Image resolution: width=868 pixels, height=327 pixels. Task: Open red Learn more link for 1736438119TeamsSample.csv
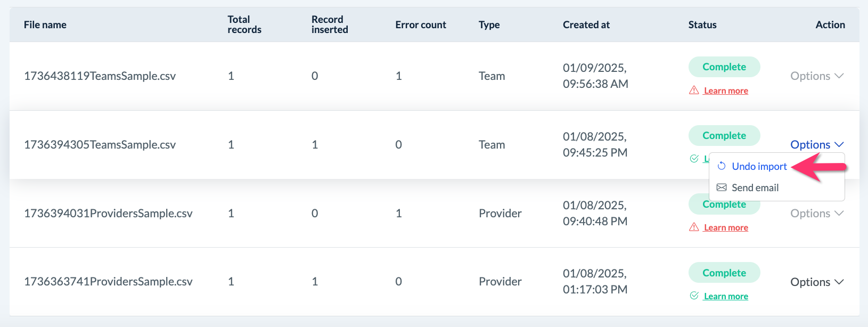click(x=726, y=91)
